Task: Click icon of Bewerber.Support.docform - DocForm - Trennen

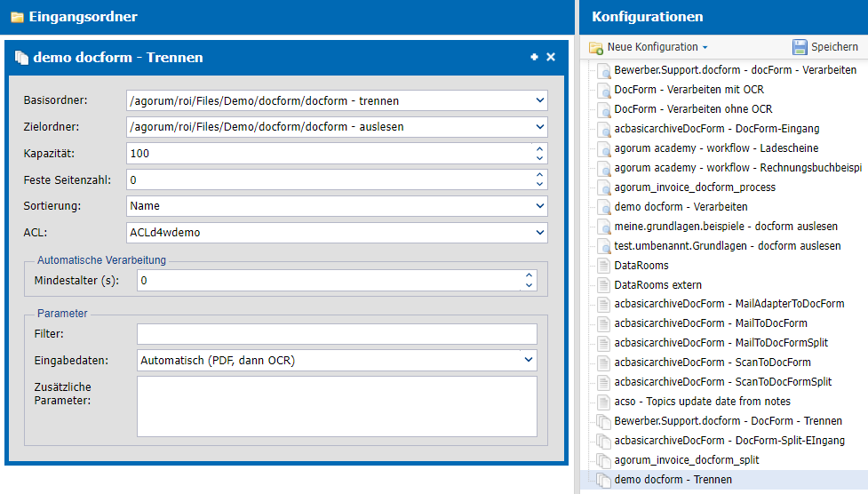Action: [603, 421]
